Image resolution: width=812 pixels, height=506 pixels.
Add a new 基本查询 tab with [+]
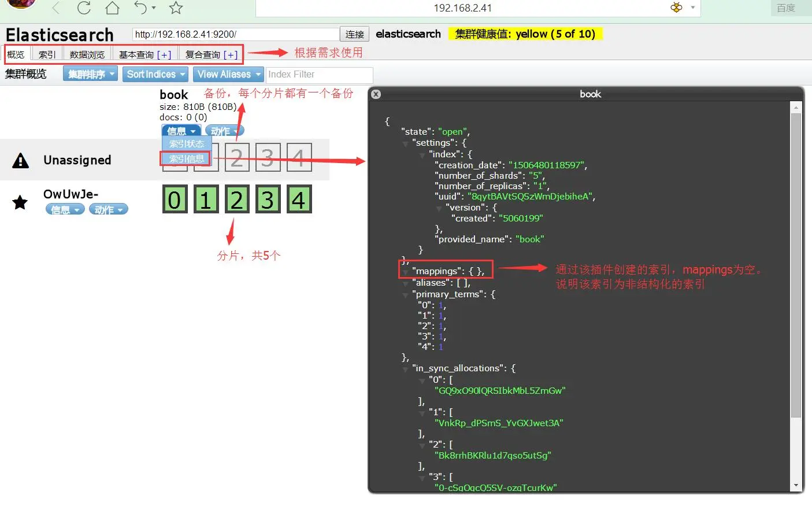(x=165, y=54)
